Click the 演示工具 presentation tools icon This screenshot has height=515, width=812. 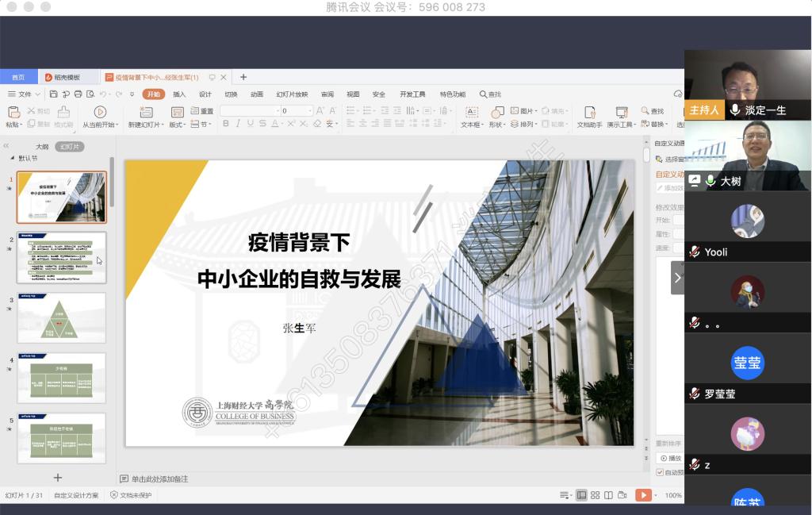coord(621,113)
